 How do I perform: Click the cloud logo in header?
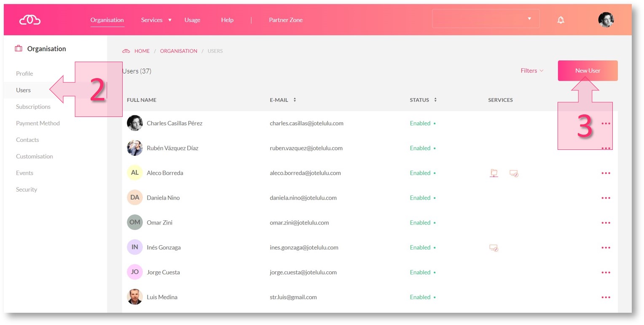tap(30, 20)
